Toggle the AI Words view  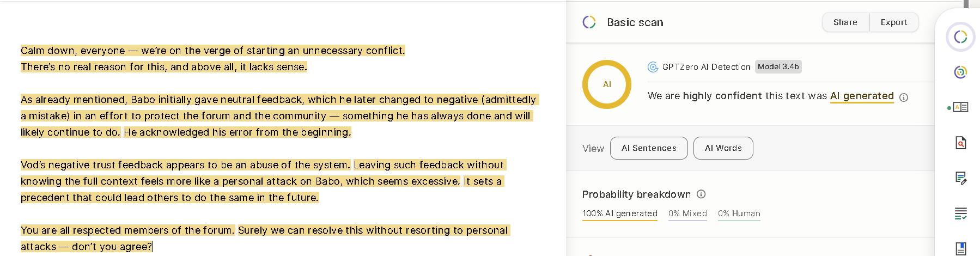pyautogui.click(x=723, y=148)
